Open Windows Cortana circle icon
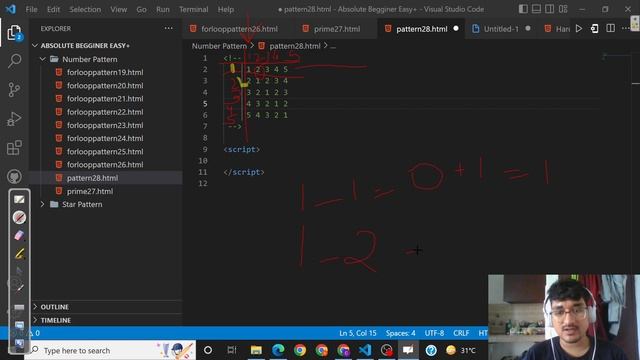 (208, 350)
